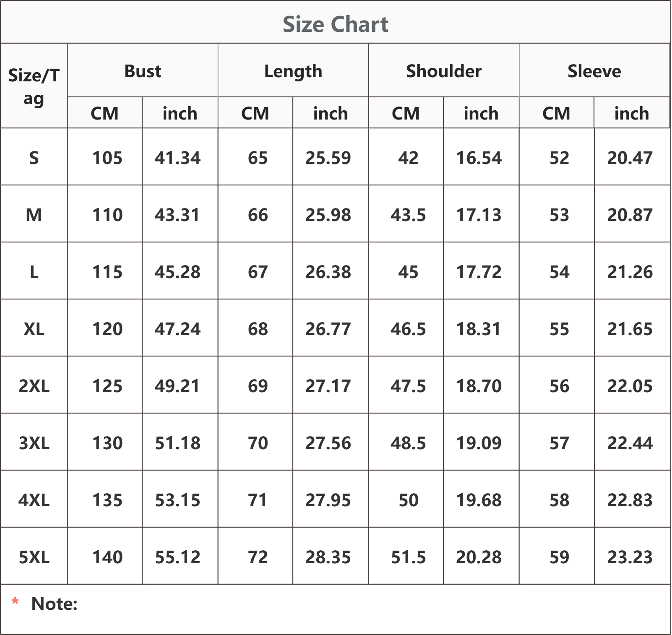
Task: Select the S size row label
Action: click(34, 158)
